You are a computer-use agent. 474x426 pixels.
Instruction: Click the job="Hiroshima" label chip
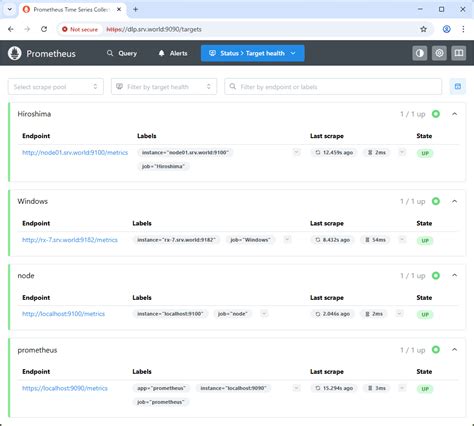(163, 166)
